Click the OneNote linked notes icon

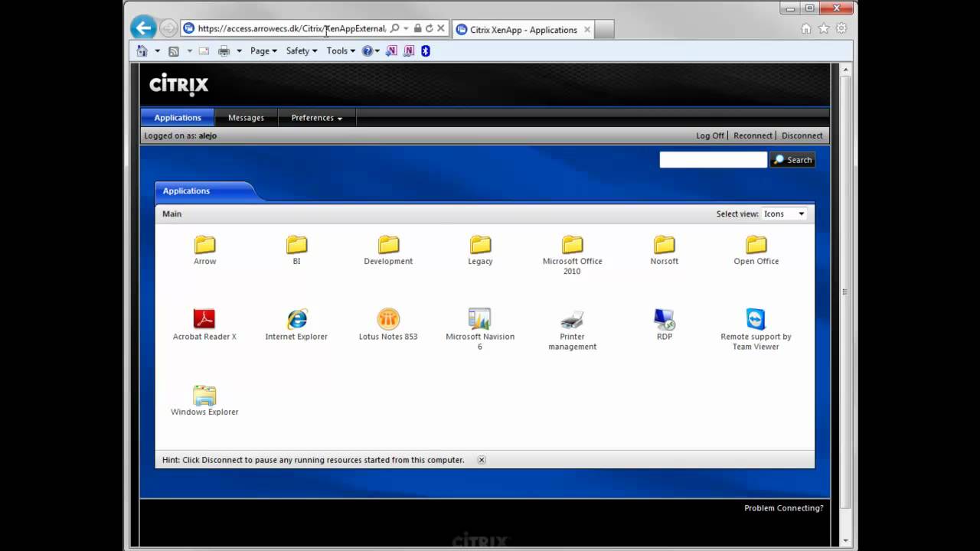(x=409, y=51)
